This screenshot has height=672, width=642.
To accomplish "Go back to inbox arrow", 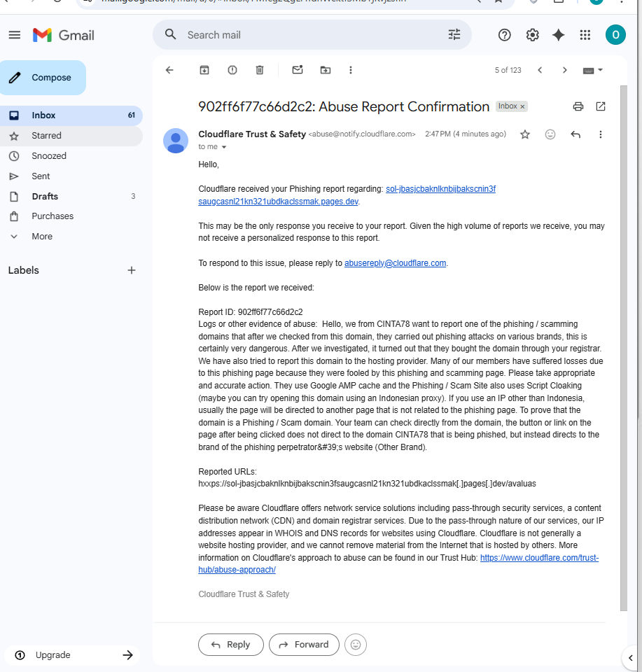I will click(x=169, y=70).
